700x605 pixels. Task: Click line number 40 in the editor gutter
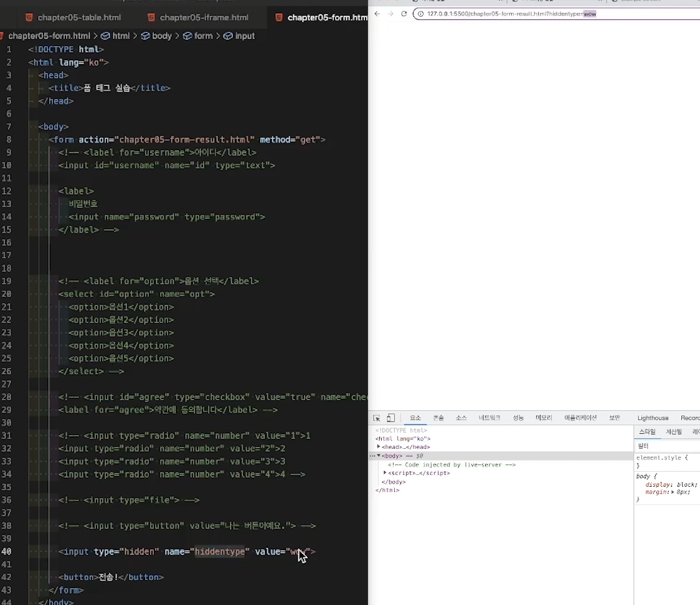point(6,551)
